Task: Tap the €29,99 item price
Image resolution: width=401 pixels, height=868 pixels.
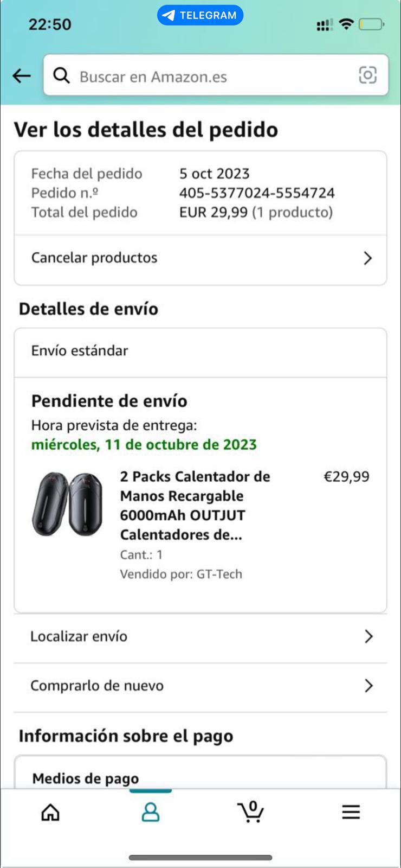Action: pyautogui.click(x=346, y=477)
